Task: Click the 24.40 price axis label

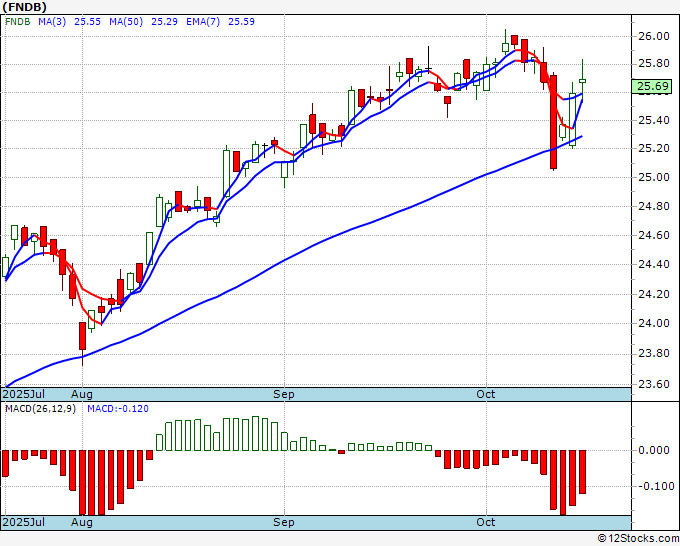Action: point(654,264)
